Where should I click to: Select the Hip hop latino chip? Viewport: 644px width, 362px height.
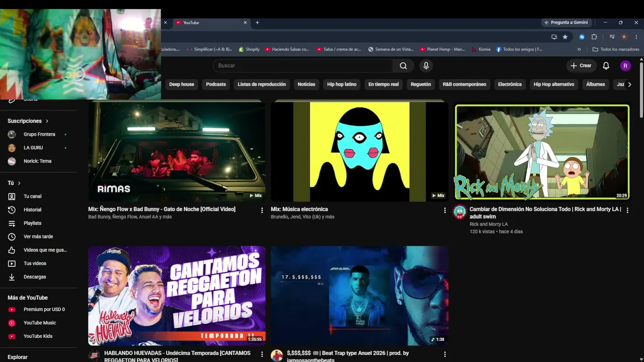pos(342,84)
